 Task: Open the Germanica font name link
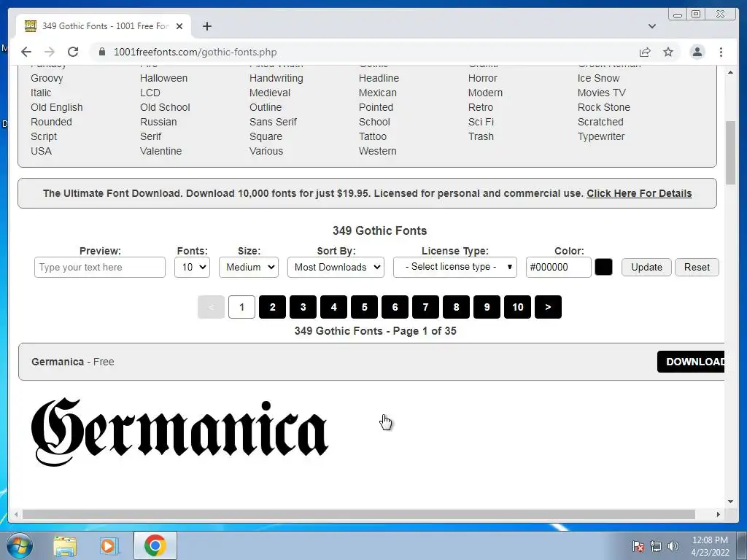(58, 362)
